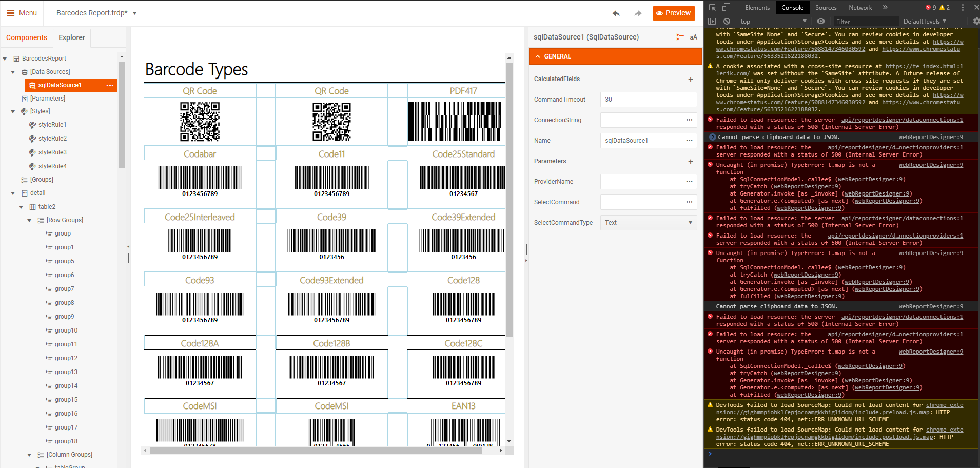Image resolution: width=980 pixels, height=468 pixels.
Task: Open the sqlDataSource1 more-options menu in tree
Action: click(110, 85)
